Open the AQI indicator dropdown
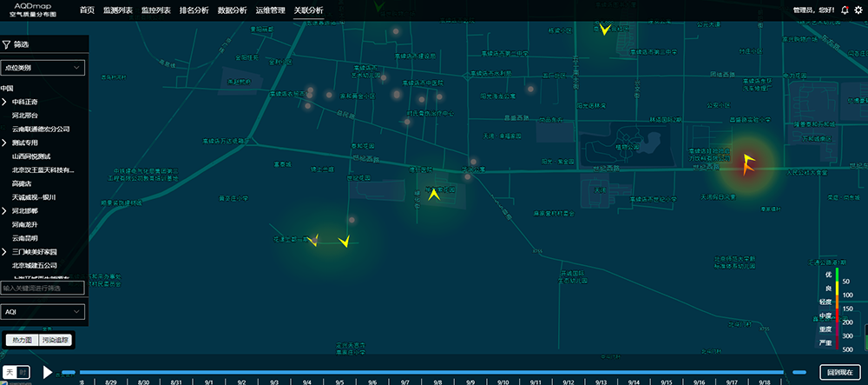The image size is (868, 385). 43,310
